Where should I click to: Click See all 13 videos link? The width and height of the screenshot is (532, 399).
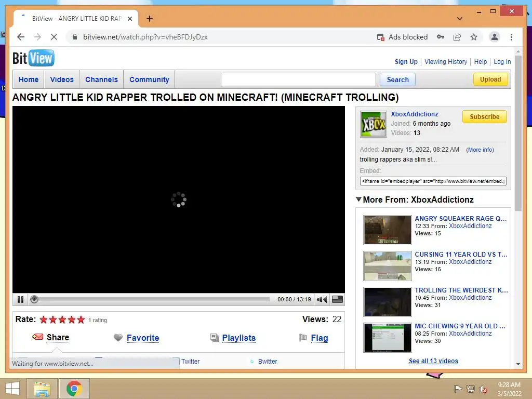[x=433, y=361]
